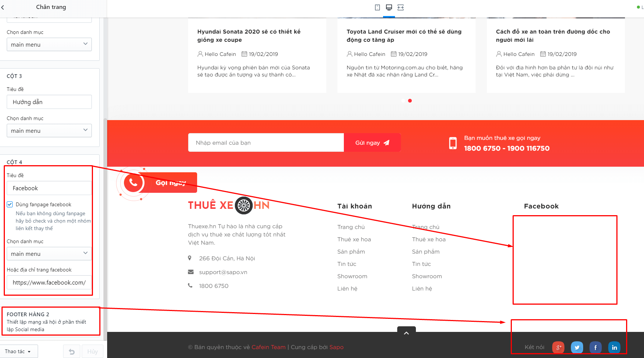This screenshot has height=358, width=644.
Task: Open the LinkedIn social icon
Action: [614, 348]
